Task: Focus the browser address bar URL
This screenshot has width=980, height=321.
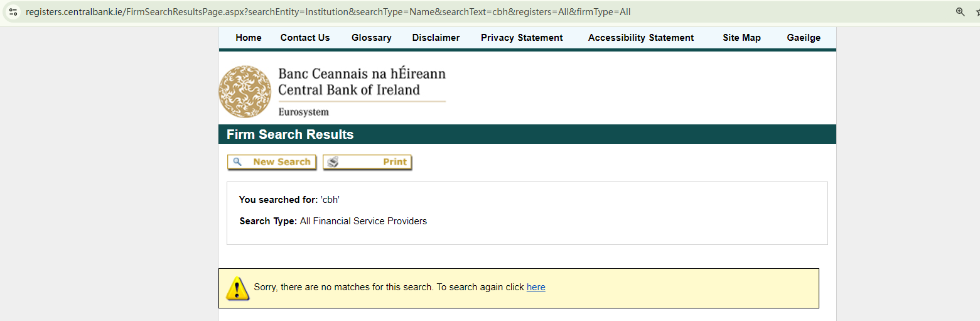Action: pos(328,12)
